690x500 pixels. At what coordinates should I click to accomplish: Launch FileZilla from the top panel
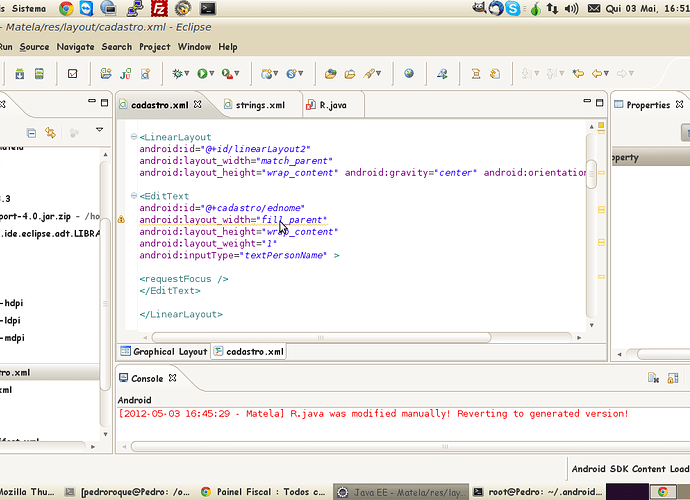[159, 8]
